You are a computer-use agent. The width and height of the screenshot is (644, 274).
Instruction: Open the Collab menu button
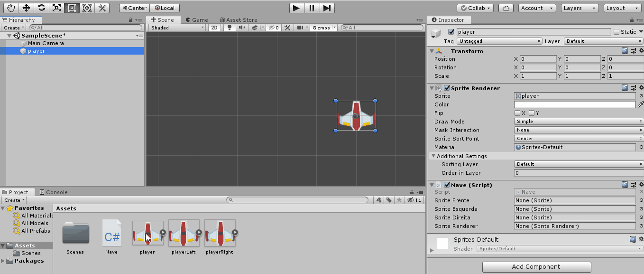click(476, 8)
